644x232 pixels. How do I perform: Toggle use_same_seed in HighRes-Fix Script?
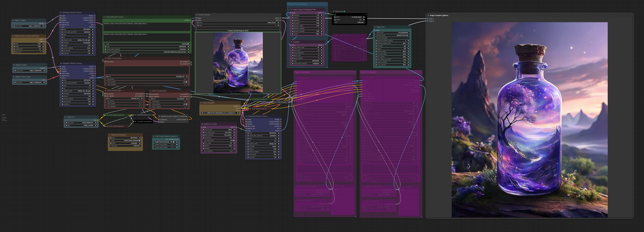(234, 140)
